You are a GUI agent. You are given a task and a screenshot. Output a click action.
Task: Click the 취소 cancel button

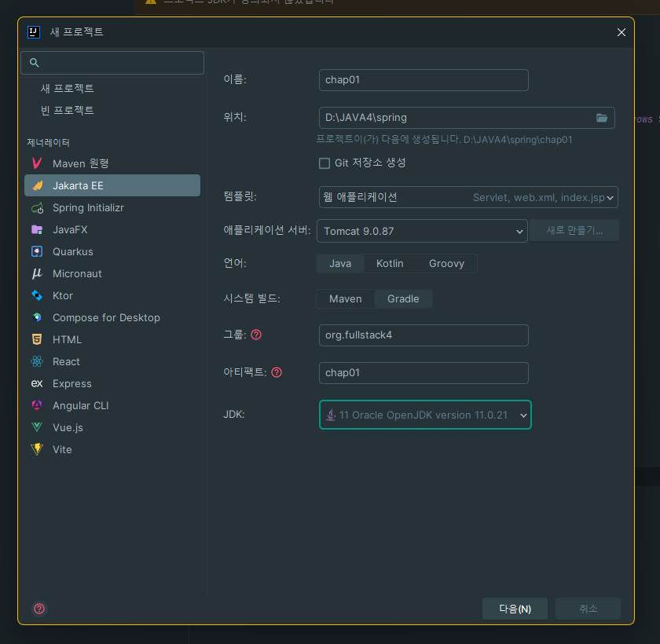588,609
